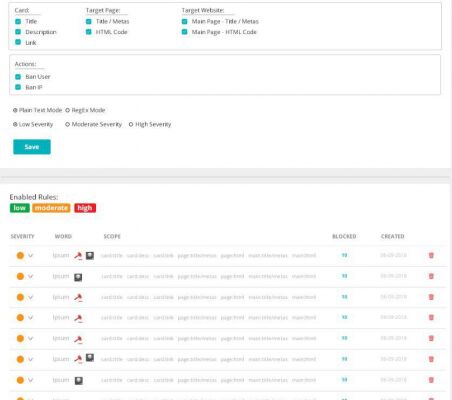Toggle Main Page - HTML Code checkbox
452x400 pixels.
184,32
